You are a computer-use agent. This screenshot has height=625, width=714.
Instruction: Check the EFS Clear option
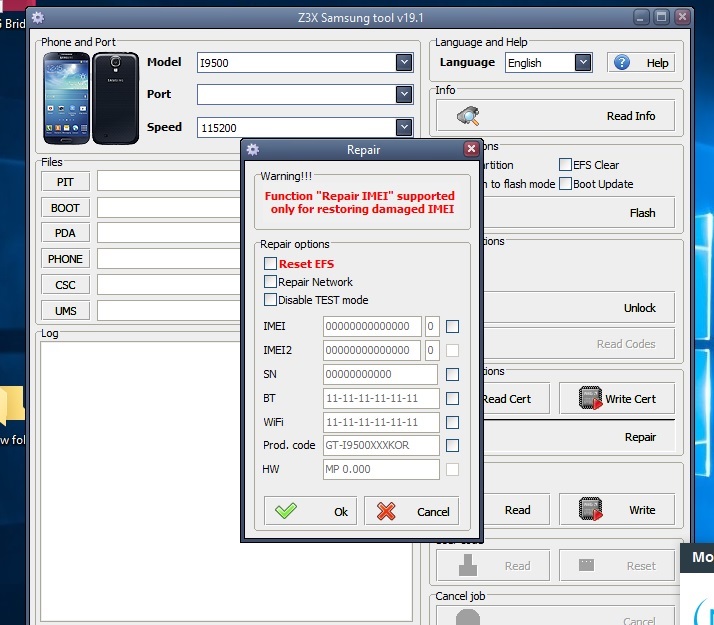(565, 164)
